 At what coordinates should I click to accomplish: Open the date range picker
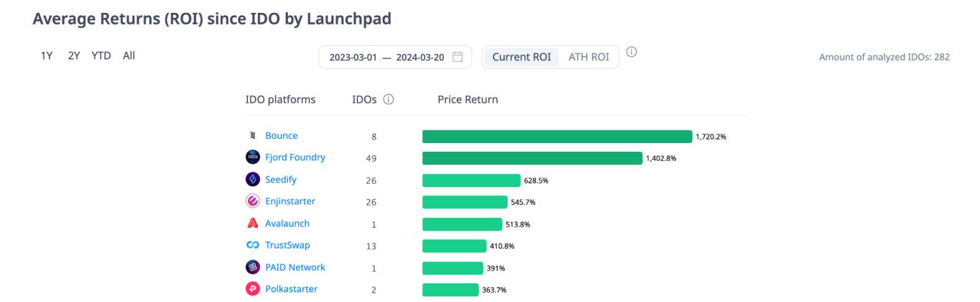click(x=395, y=57)
